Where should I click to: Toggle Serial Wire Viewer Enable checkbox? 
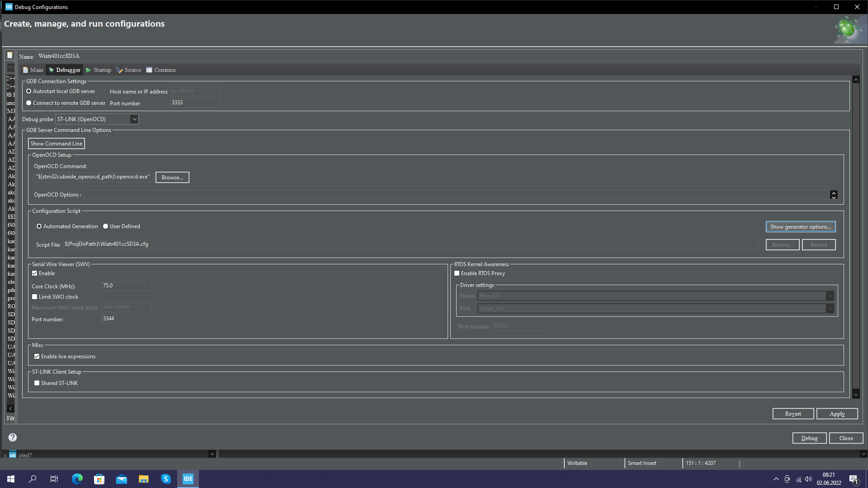coord(35,273)
